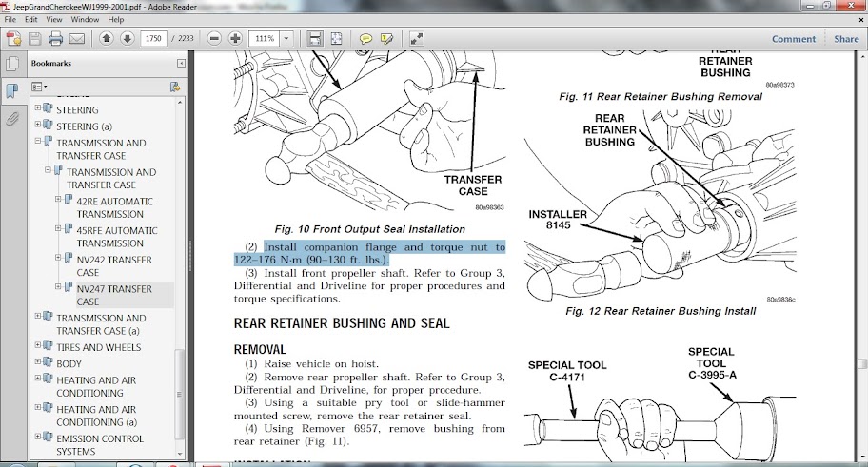Image resolution: width=868 pixels, height=467 pixels.
Task: Expand 45RFE AUTOMATIC TRANSMISSION bookmark
Action: (58, 228)
